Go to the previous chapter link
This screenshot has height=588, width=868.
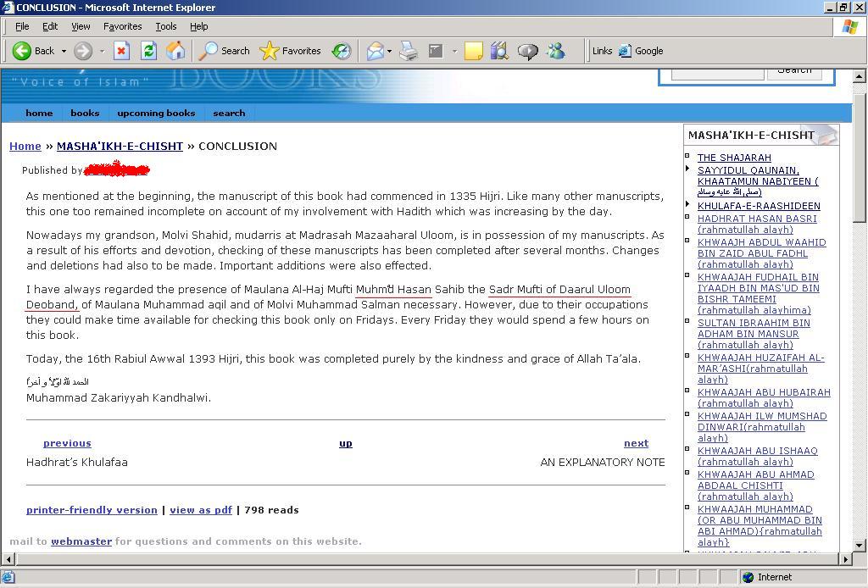pos(67,443)
